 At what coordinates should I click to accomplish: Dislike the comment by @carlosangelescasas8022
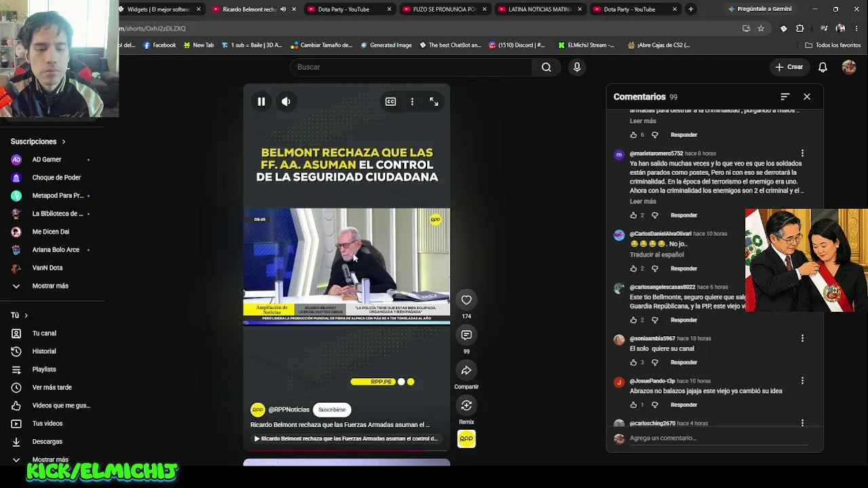click(654, 320)
